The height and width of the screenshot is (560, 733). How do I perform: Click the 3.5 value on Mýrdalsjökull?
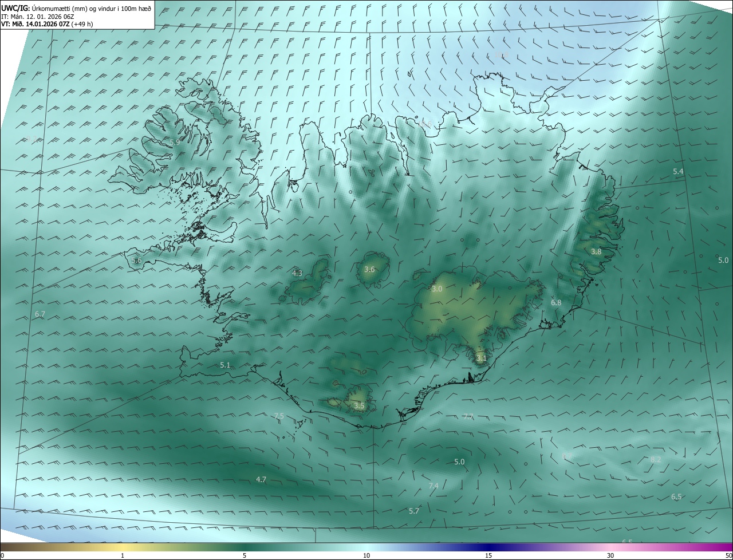pyautogui.click(x=359, y=405)
